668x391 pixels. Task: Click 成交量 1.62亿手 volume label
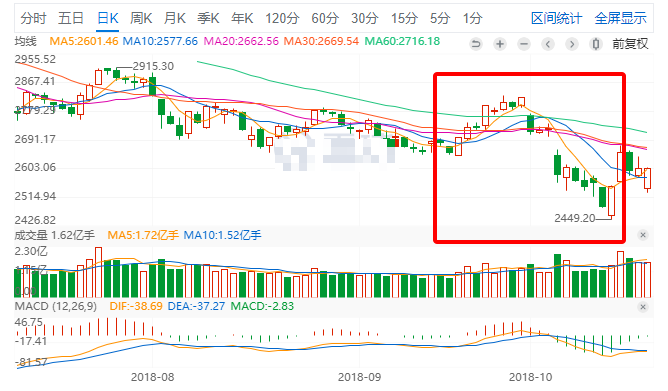coord(55,235)
